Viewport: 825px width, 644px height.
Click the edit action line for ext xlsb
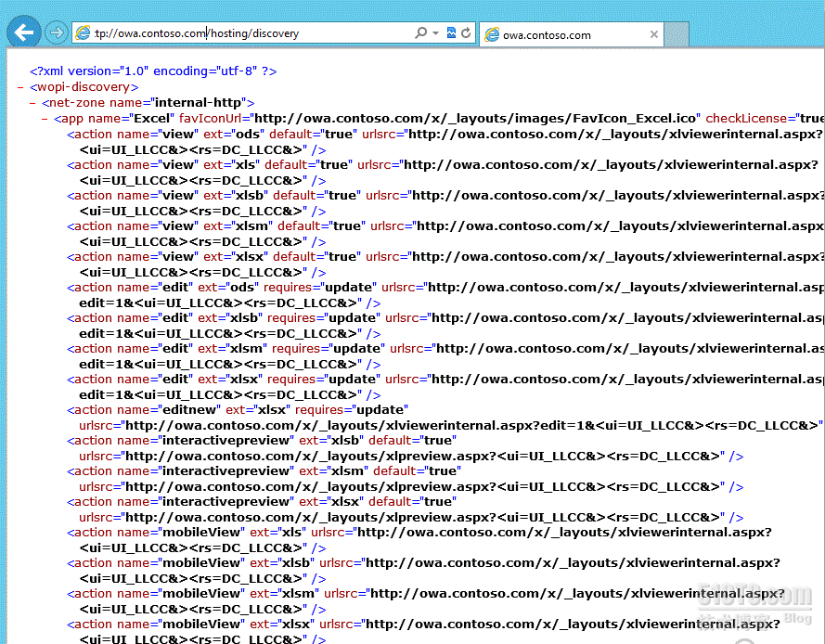tap(445, 317)
